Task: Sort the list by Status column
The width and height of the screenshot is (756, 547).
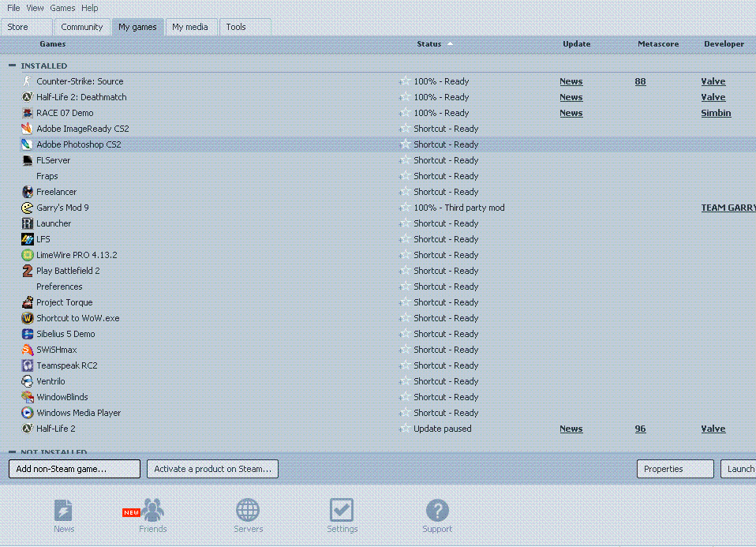Action: tap(429, 44)
